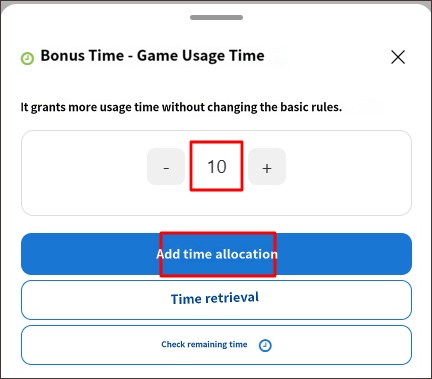View remaining time using the bottom outlined button
This screenshot has height=379, width=432.
pos(216,345)
